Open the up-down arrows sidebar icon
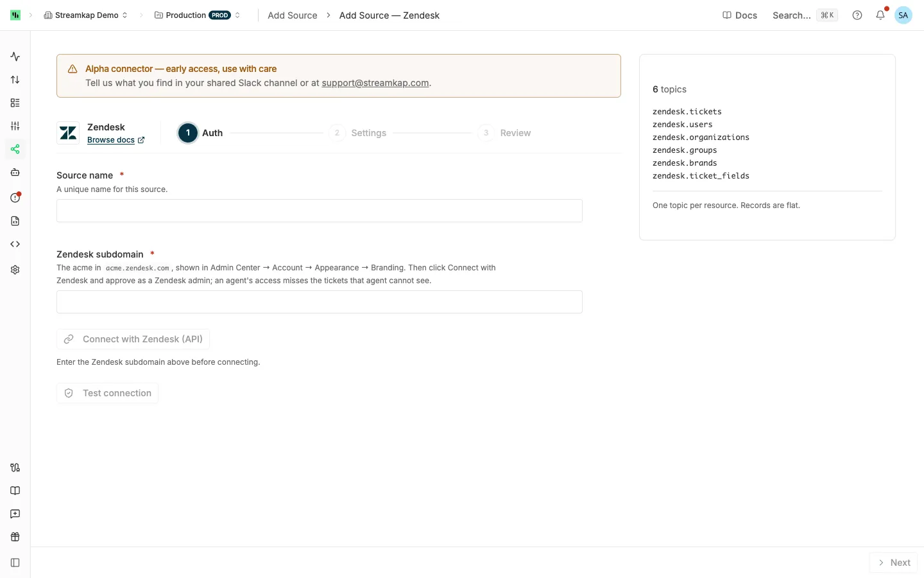The height and width of the screenshot is (578, 924). click(15, 80)
